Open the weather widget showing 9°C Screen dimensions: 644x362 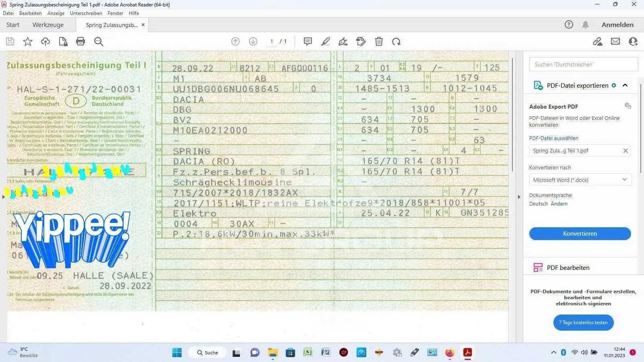click(x=23, y=352)
